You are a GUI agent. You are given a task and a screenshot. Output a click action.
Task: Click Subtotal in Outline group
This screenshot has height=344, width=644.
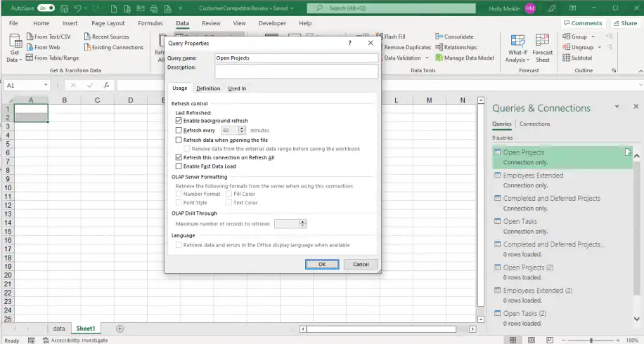[x=577, y=58]
